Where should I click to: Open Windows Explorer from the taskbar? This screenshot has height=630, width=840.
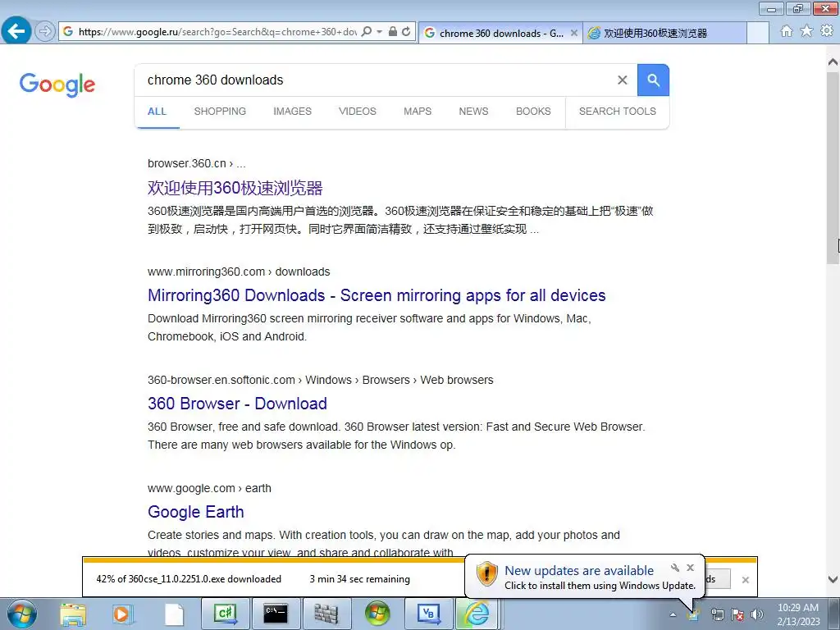click(x=73, y=614)
